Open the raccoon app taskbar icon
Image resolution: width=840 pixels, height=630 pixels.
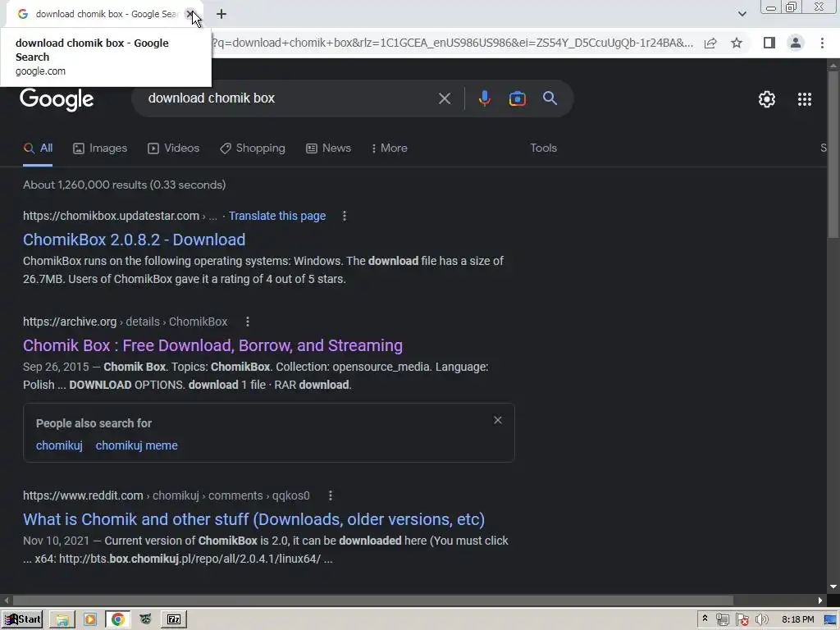146,620
